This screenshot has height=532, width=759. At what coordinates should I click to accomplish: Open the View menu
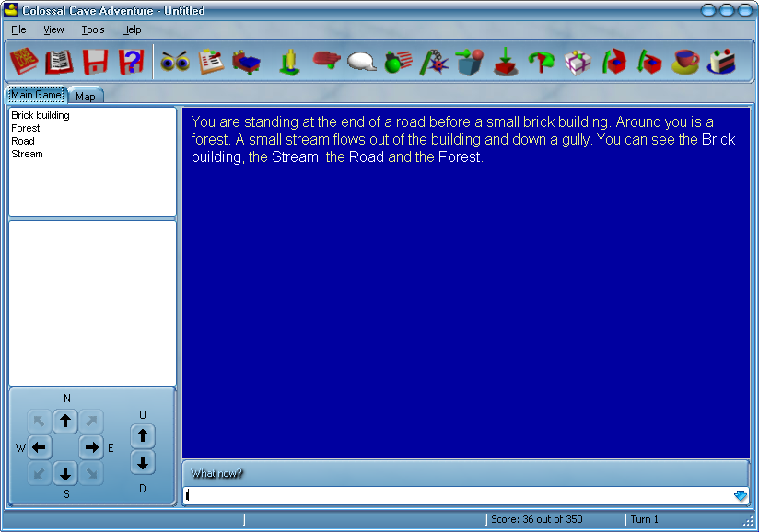click(53, 29)
